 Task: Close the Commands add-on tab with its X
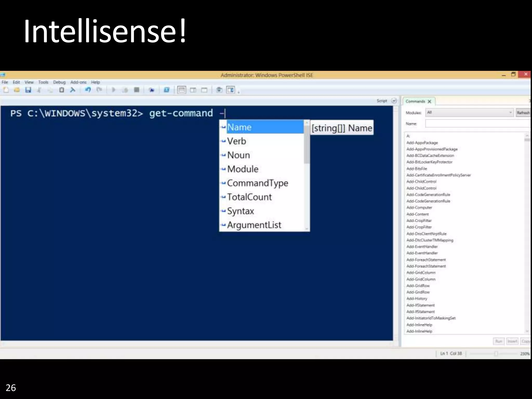click(429, 102)
